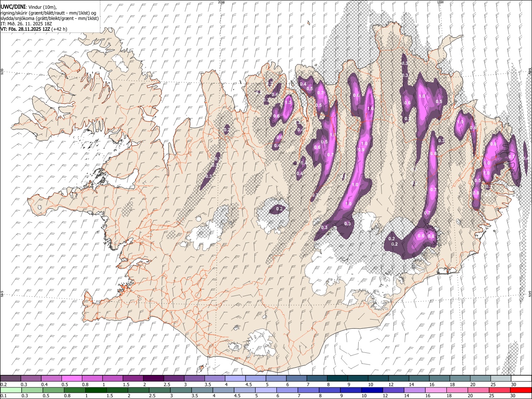Click the '0.2' label at the purple legend start
Viewport: 532px width, 399px height.
point(3,384)
